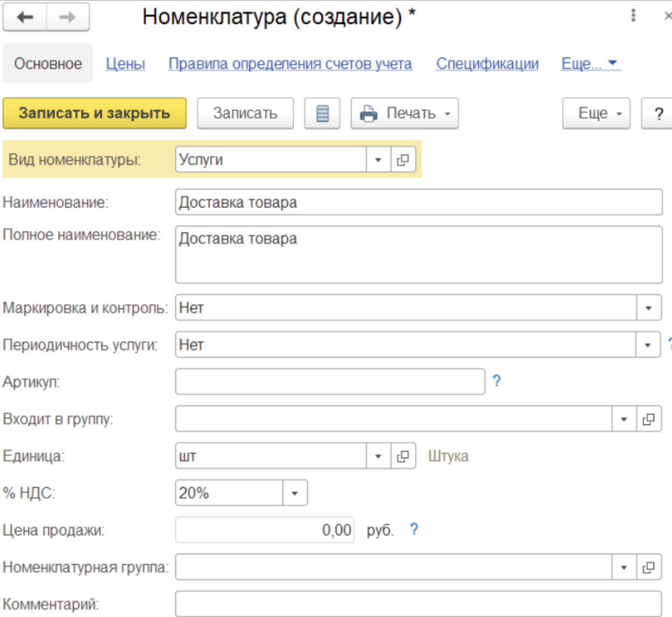Image resolution: width=672 pixels, height=617 pixels.
Task: Open the Входит в группу item form icon
Action: point(649,419)
